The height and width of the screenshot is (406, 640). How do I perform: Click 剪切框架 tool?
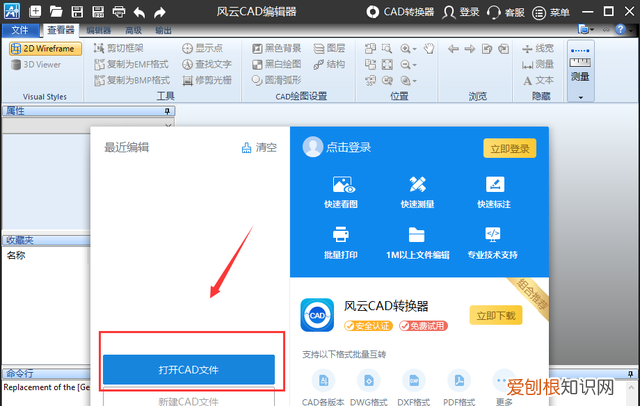point(118,48)
